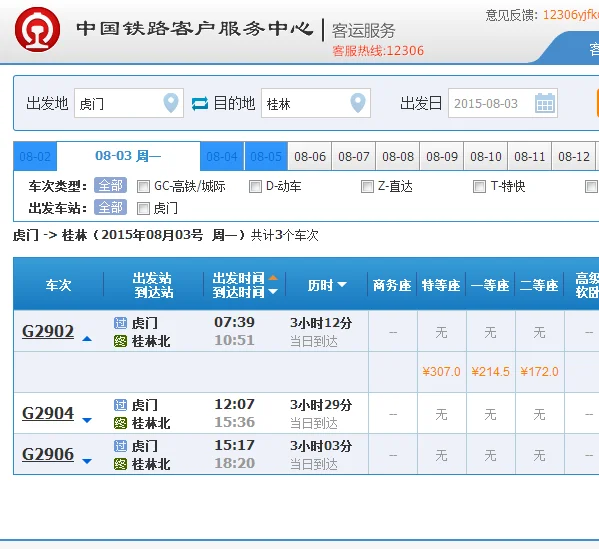Click location pin icon in departure field
Image resolution: width=599 pixels, height=549 pixels.
(171, 103)
